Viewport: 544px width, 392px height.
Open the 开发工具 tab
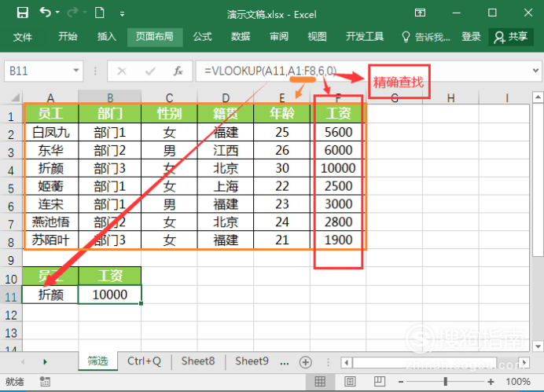pyautogui.click(x=365, y=36)
